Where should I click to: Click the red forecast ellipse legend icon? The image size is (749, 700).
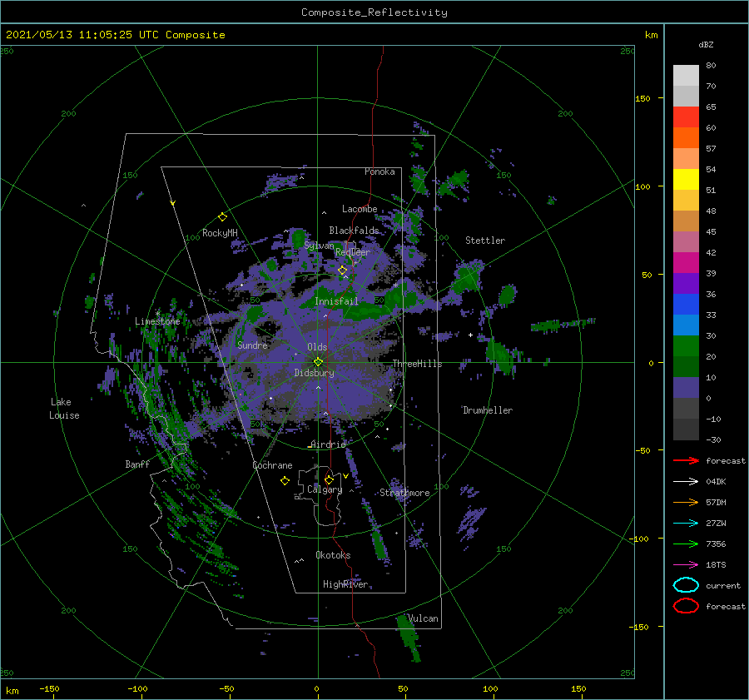686,606
